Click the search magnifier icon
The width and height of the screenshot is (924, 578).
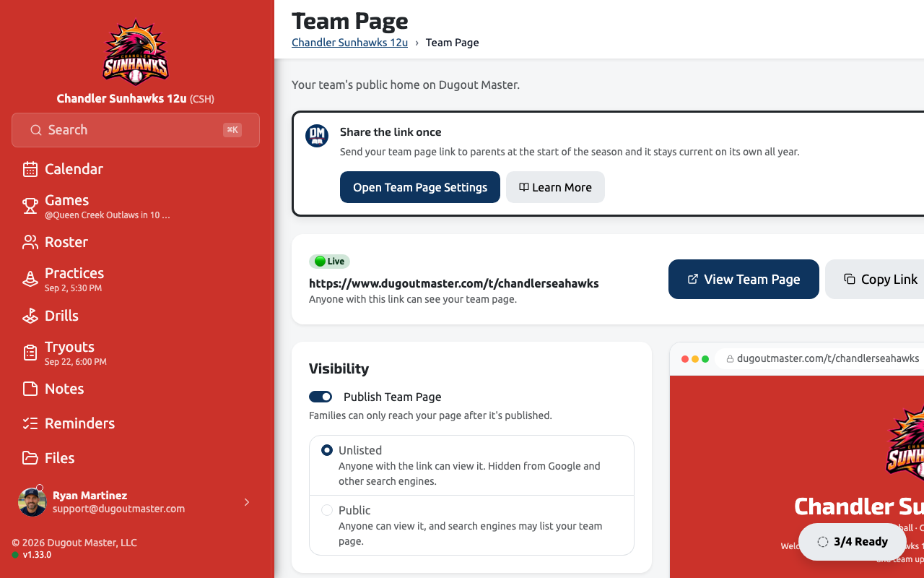click(35, 130)
